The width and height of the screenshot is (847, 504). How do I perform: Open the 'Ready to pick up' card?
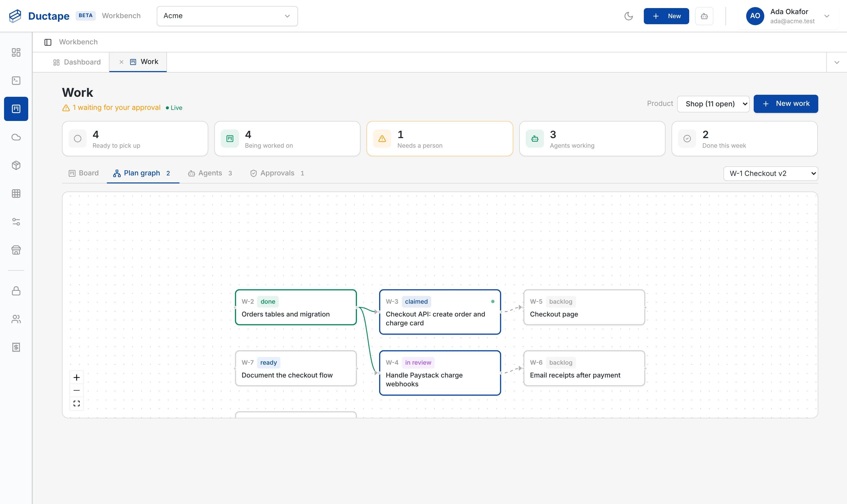(135, 139)
